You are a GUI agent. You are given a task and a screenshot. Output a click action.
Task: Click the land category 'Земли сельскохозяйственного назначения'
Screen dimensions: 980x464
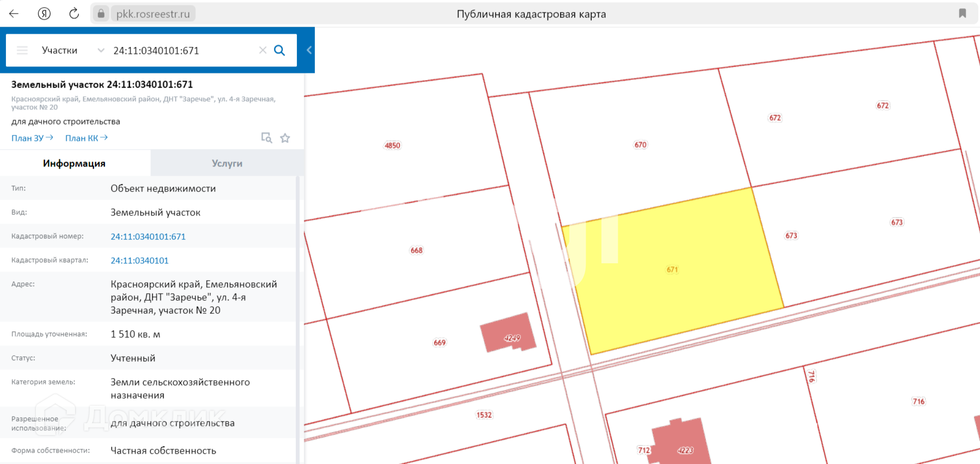(x=181, y=388)
